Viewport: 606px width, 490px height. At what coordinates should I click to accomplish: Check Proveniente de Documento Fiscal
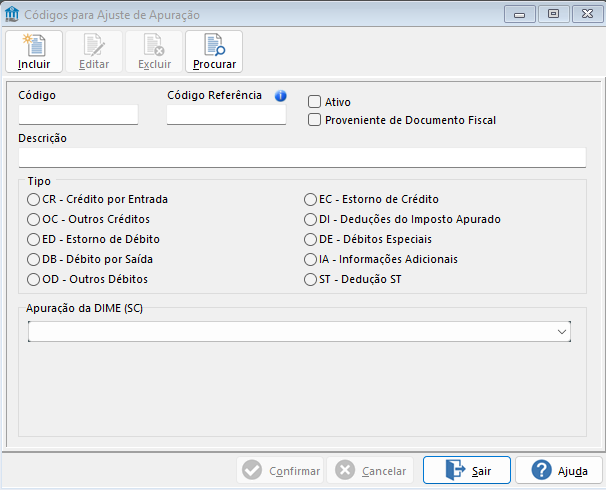(x=314, y=120)
